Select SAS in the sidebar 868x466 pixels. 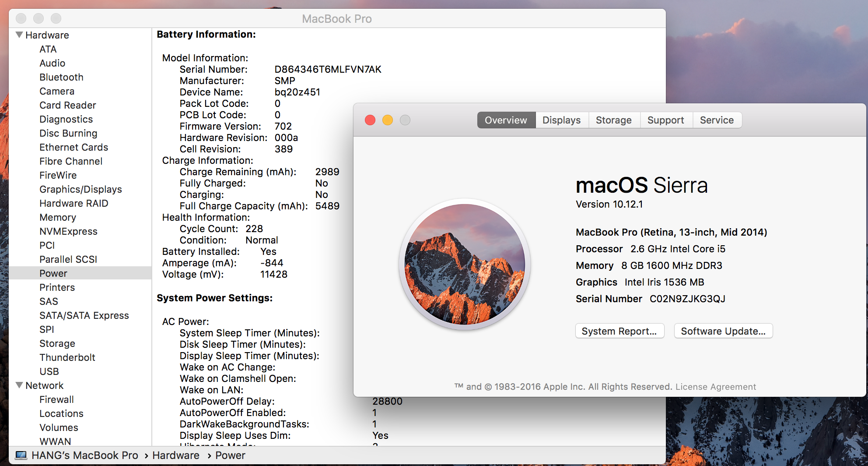click(49, 301)
